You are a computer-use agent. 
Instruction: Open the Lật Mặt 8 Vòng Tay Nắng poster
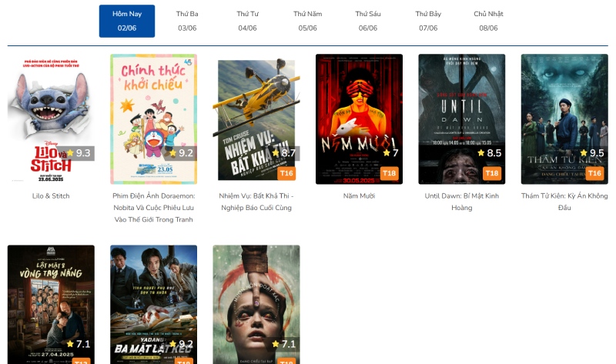[51, 305]
